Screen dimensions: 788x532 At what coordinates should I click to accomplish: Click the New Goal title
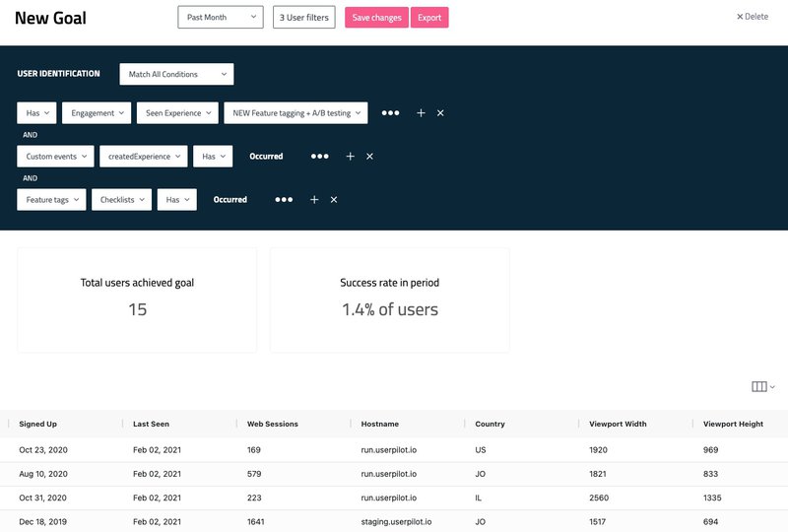click(x=51, y=18)
